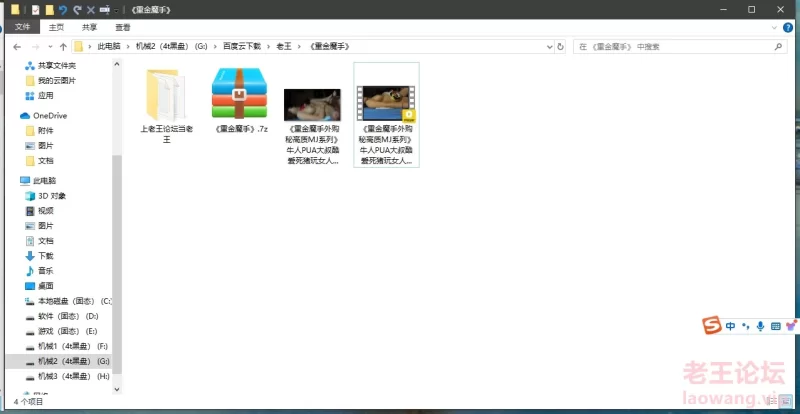Click 此电脑 in the address breadcrumb
The height and width of the screenshot is (414, 800).
click(x=109, y=46)
